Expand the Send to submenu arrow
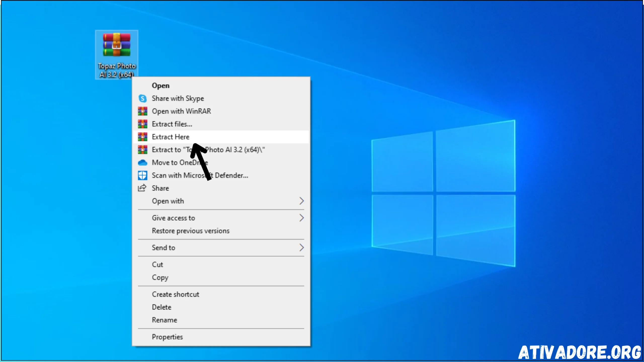 (301, 248)
